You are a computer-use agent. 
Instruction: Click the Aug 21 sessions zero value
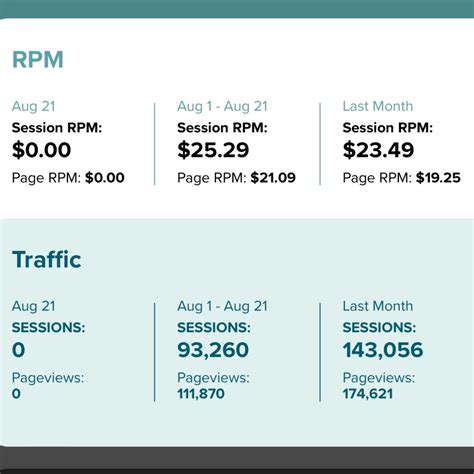pyautogui.click(x=19, y=350)
